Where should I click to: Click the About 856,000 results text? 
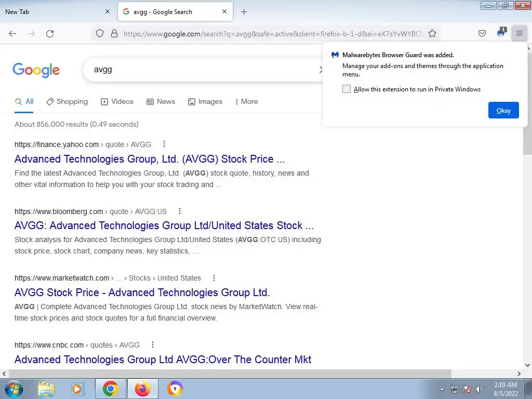click(x=77, y=124)
